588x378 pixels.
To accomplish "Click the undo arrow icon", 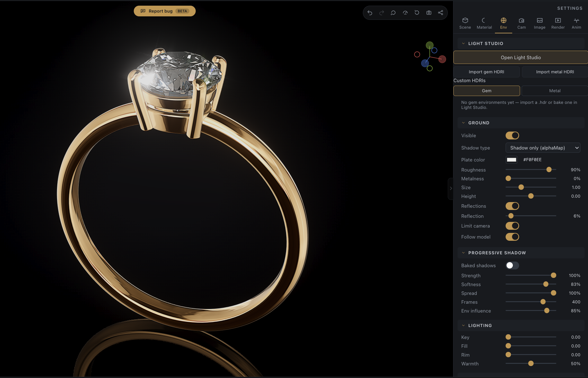I will click(x=370, y=13).
